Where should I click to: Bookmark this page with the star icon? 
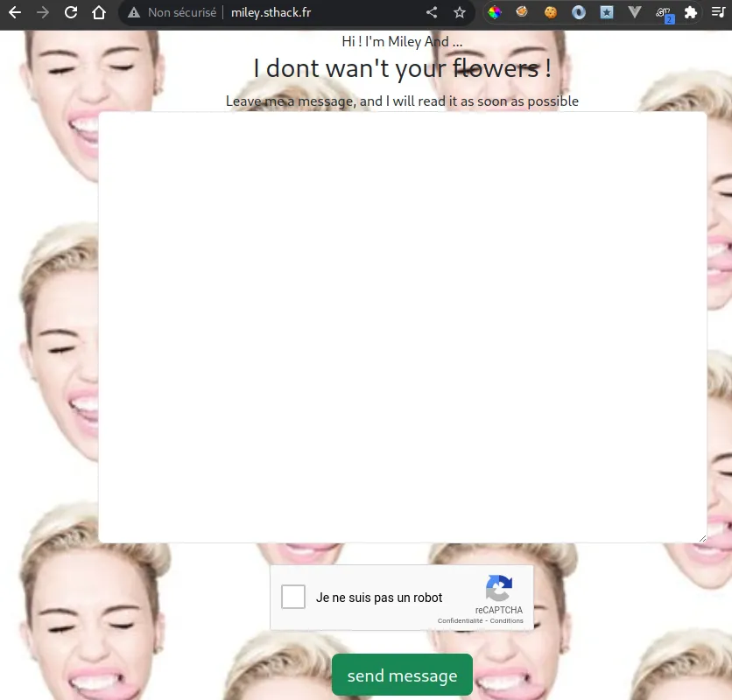coord(460,12)
